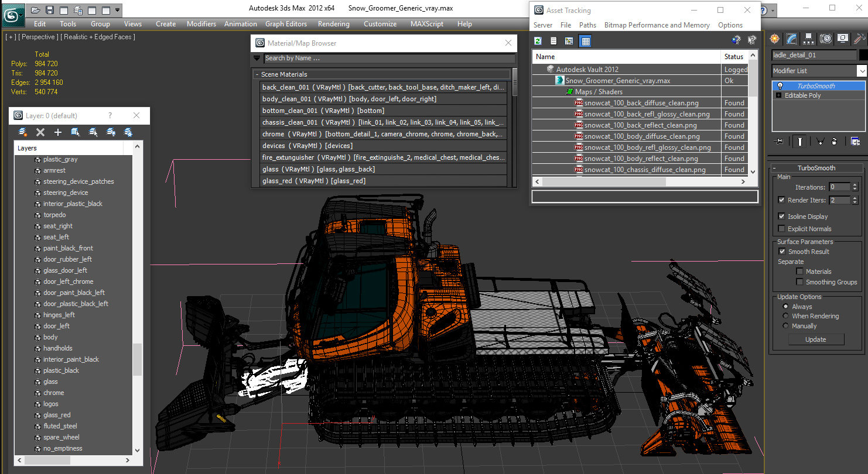Enable Isoline Display checkbox
868x474 pixels.
(x=781, y=217)
